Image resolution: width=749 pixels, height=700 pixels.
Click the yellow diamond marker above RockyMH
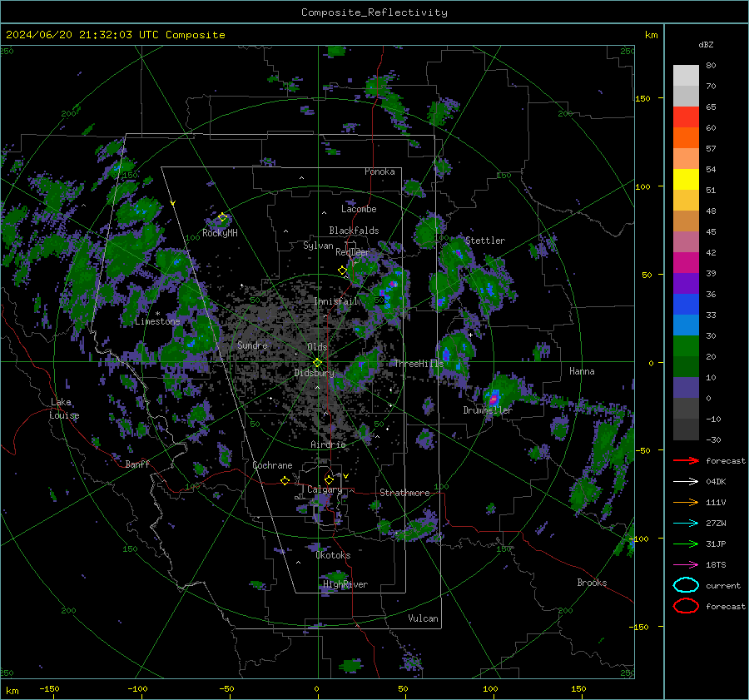222,217
